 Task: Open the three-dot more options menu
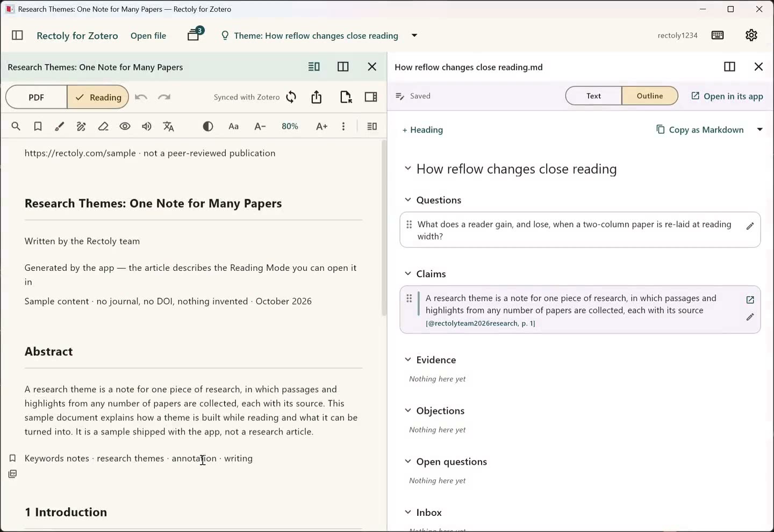tap(343, 126)
